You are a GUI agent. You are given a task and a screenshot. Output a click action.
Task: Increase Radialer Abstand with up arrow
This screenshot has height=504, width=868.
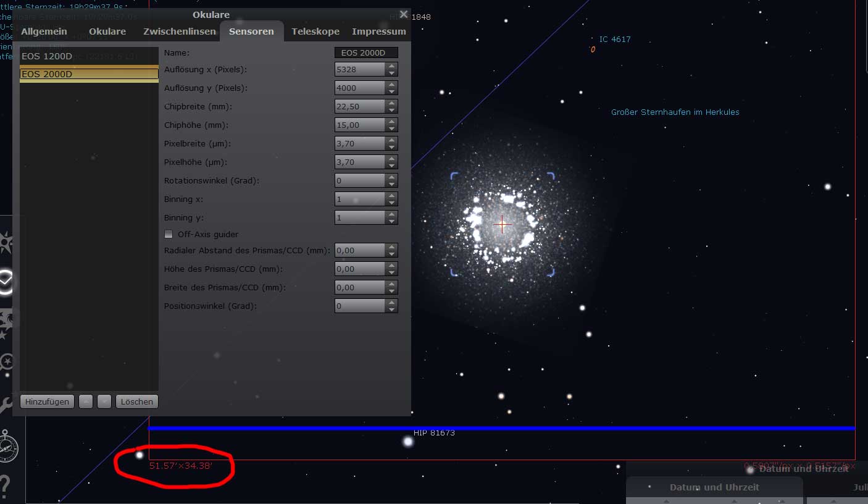coord(391,247)
